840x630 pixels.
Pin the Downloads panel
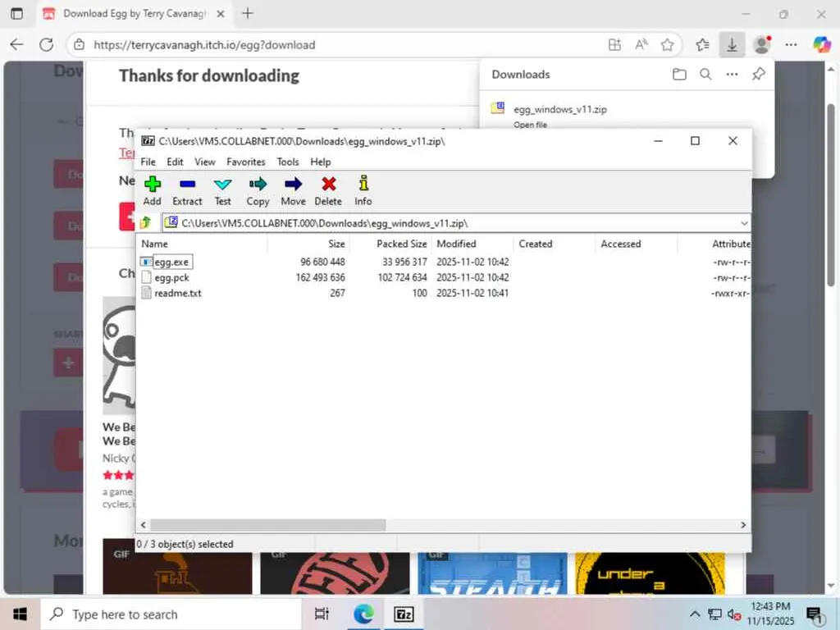pos(759,75)
